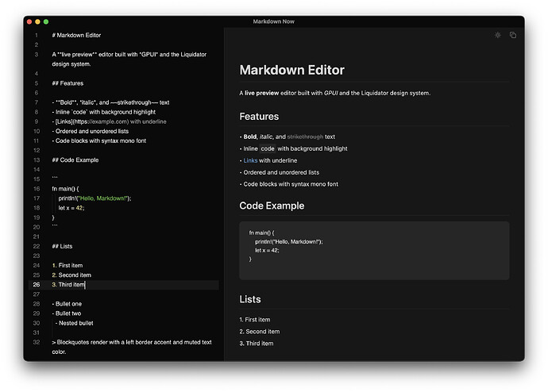This screenshot has width=548, height=392.
Task: Place cursor on '## Features' editor line
Action: click(68, 83)
